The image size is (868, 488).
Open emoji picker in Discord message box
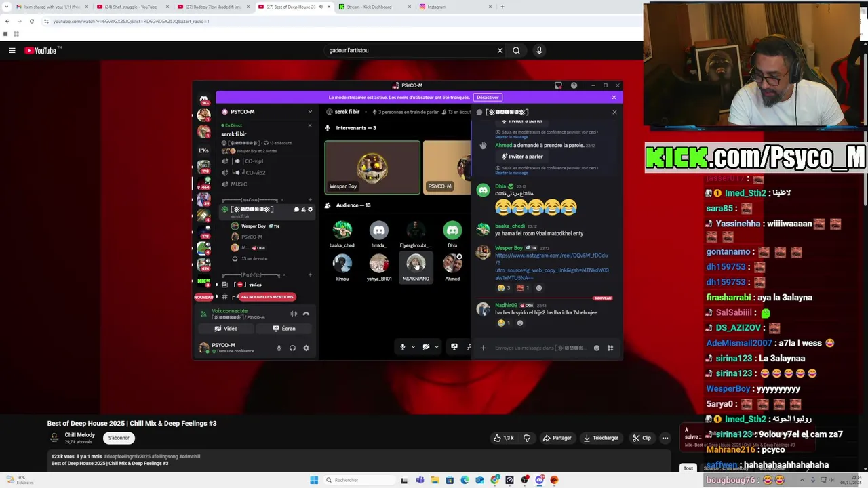tap(597, 348)
